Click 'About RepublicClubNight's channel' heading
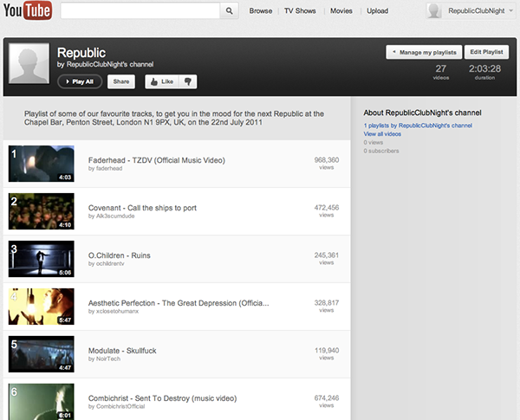 (x=422, y=113)
